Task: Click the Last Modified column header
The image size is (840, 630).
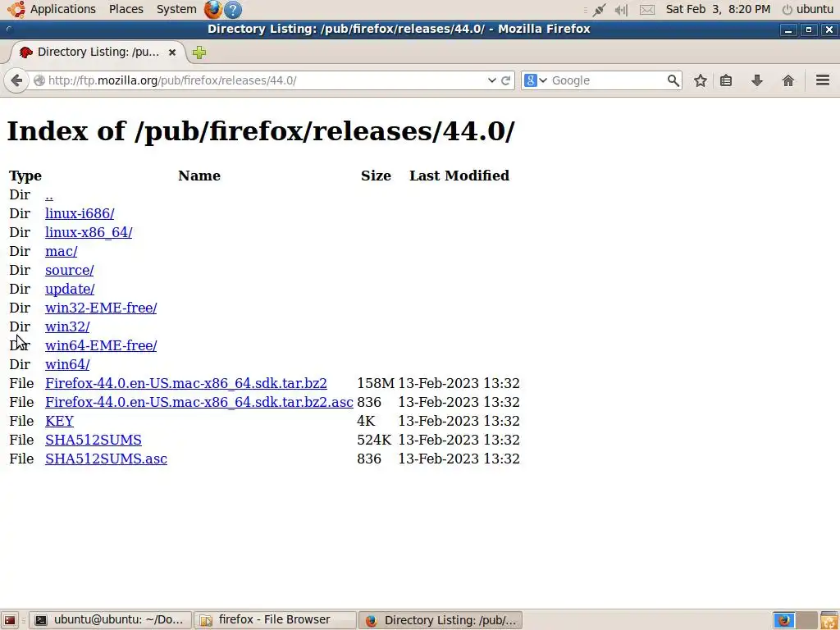Action: (x=459, y=176)
